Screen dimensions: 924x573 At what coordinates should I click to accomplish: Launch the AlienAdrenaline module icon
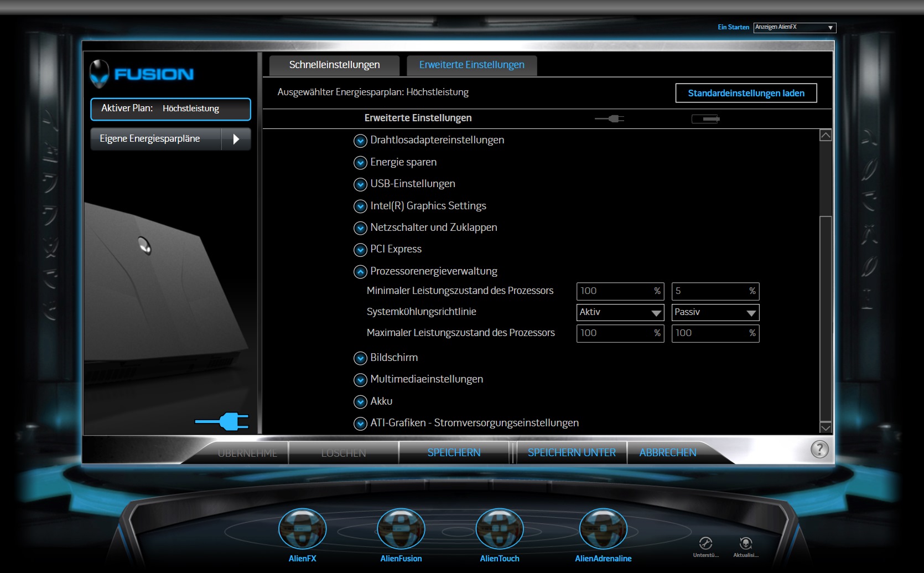(x=603, y=529)
